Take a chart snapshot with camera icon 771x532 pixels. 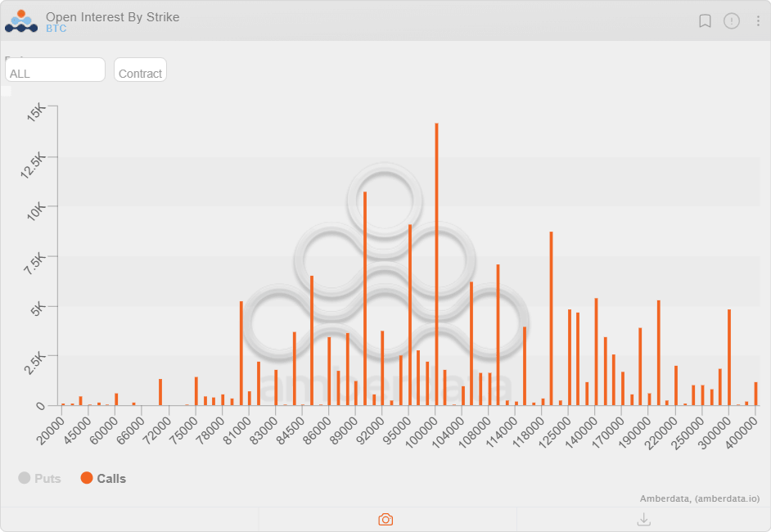(385, 520)
